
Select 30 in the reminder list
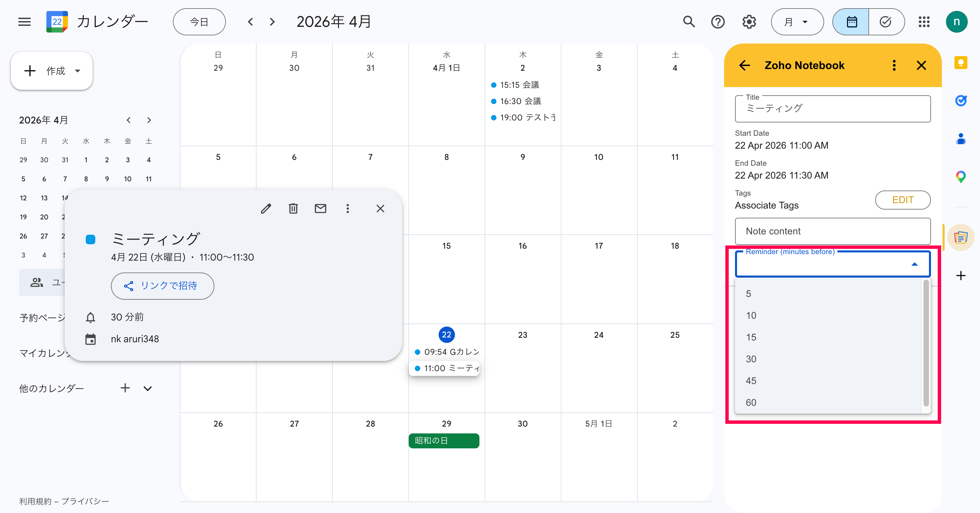(751, 359)
